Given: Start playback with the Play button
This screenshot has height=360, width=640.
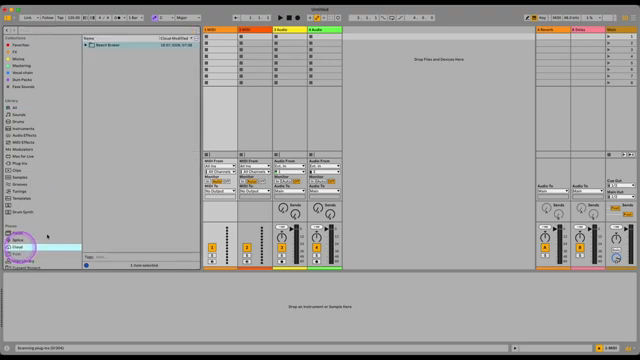Looking at the screenshot, I should [280, 18].
